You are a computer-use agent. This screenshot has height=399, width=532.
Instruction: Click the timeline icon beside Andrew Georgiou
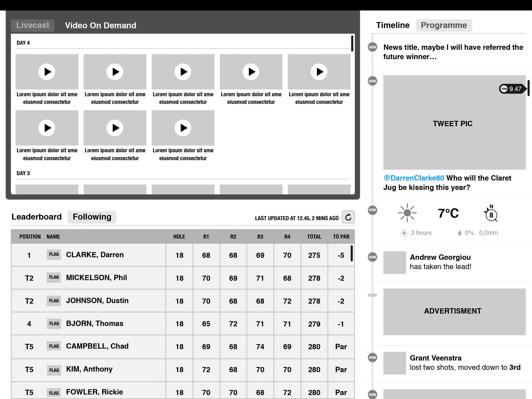click(x=372, y=257)
